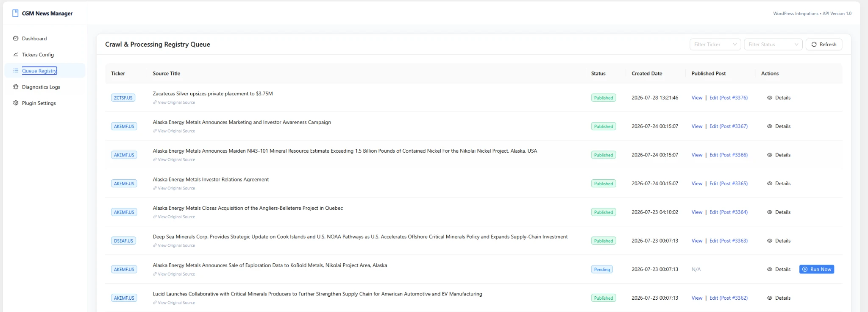Open the Filter Ticker dropdown
Screen dimensions: 868x312
coord(715,45)
